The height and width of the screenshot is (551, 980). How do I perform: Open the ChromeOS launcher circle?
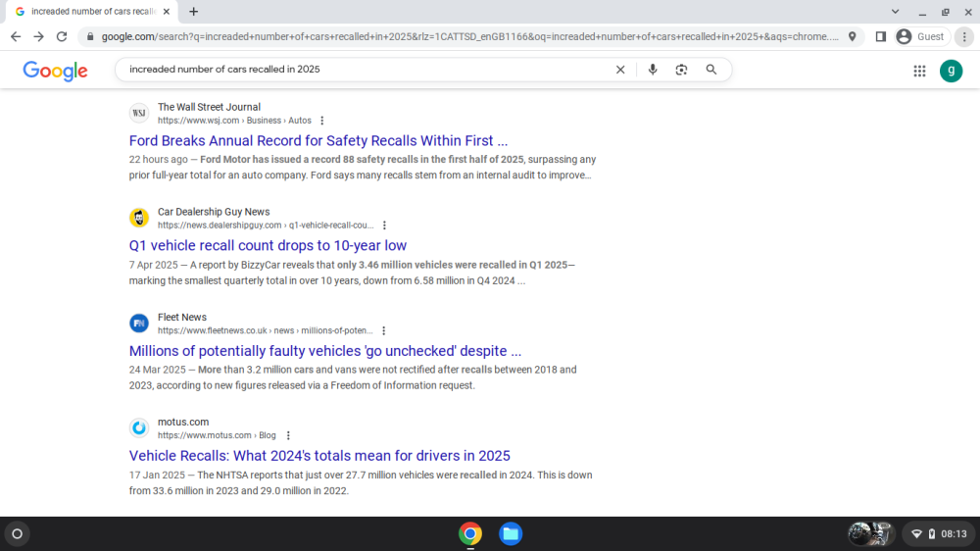18,534
